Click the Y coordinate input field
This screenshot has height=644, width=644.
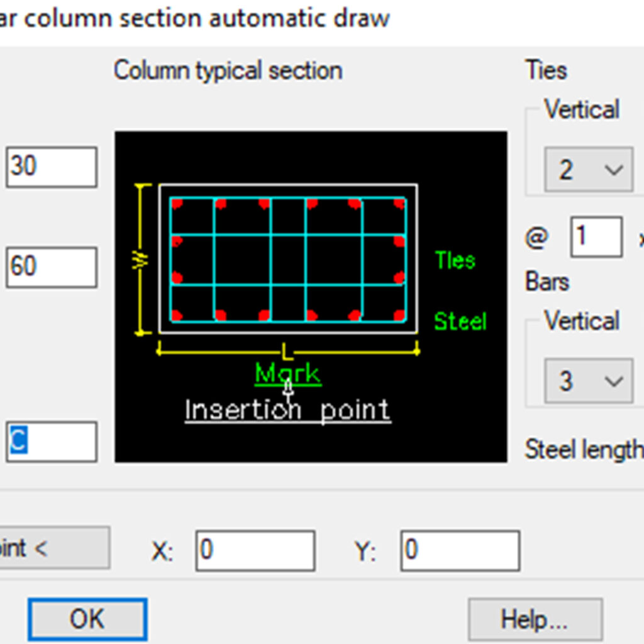[460, 550]
